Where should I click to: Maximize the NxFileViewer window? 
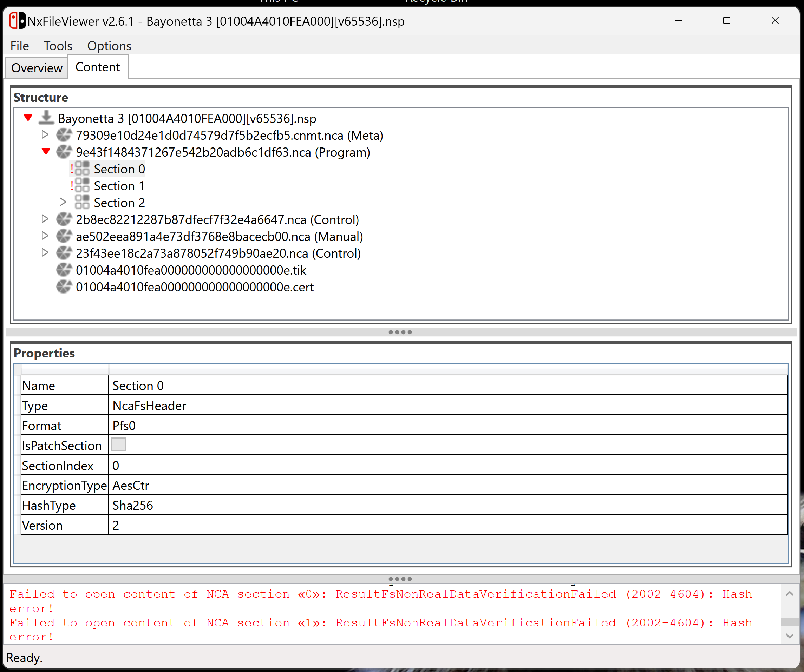(727, 21)
